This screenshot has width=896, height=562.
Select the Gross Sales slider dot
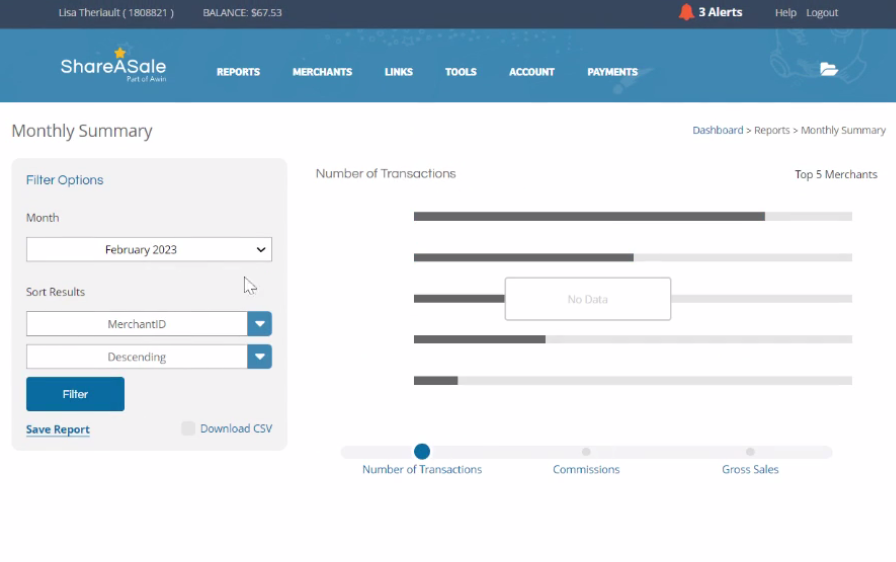pos(750,452)
